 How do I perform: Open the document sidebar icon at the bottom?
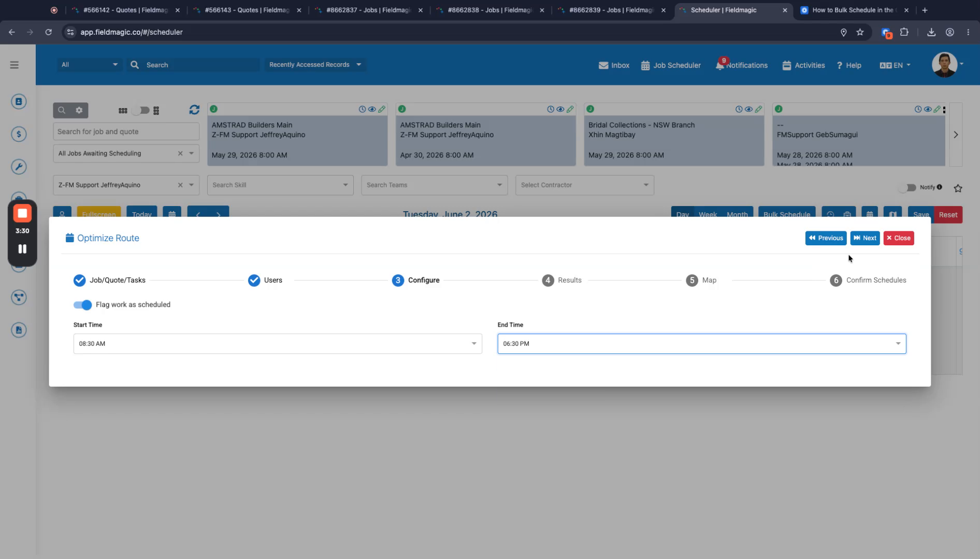(x=19, y=330)
